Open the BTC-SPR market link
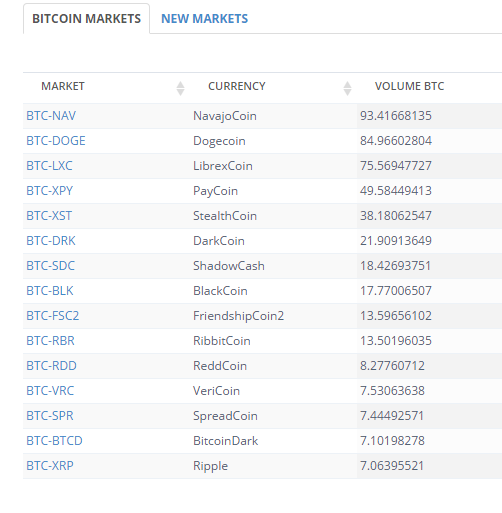Screen dimensions: 502x513 click(x=50, y=416)
